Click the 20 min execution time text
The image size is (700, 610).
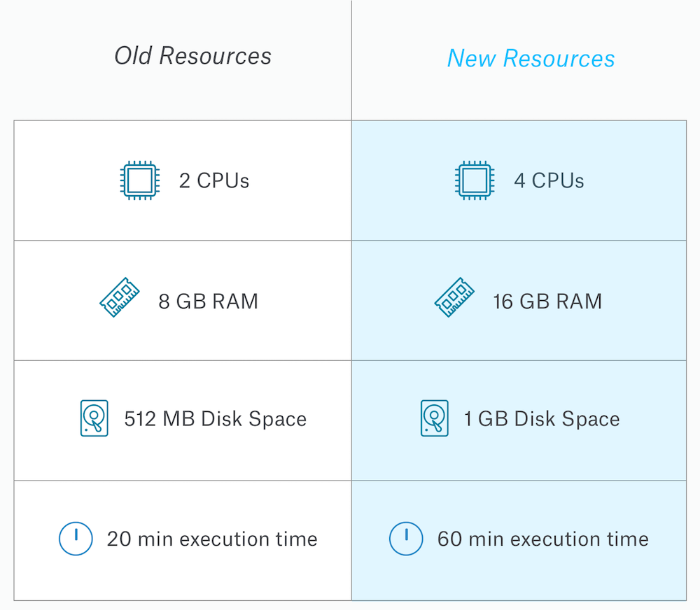click(212, 539)
